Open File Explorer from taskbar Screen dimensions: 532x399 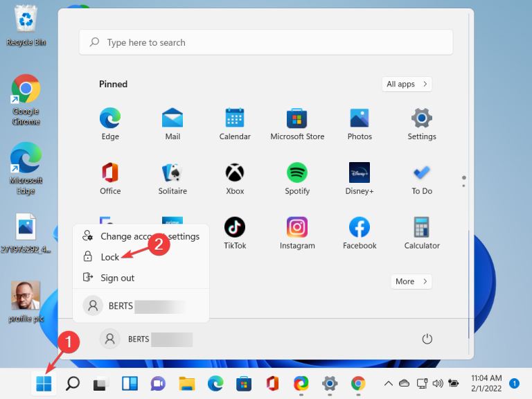[186, 383]
